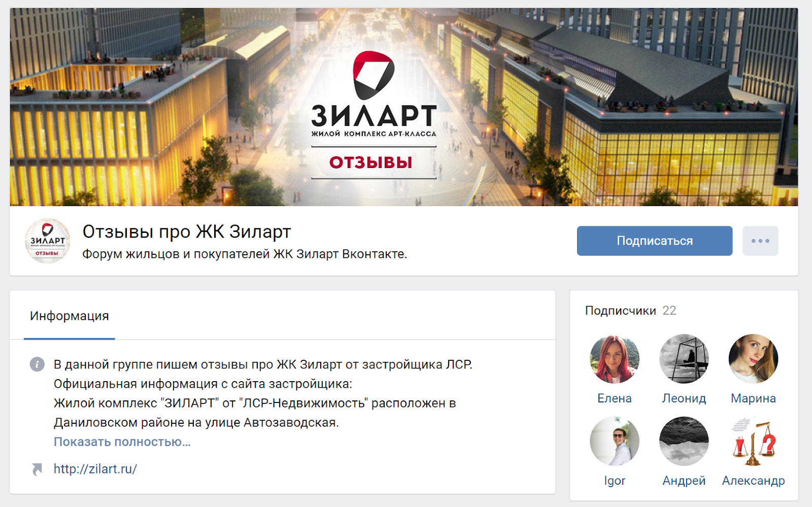This screenshot has height=507, width=812.
Task: Click Марина's profile photo
Action: (x=753, y=359)
